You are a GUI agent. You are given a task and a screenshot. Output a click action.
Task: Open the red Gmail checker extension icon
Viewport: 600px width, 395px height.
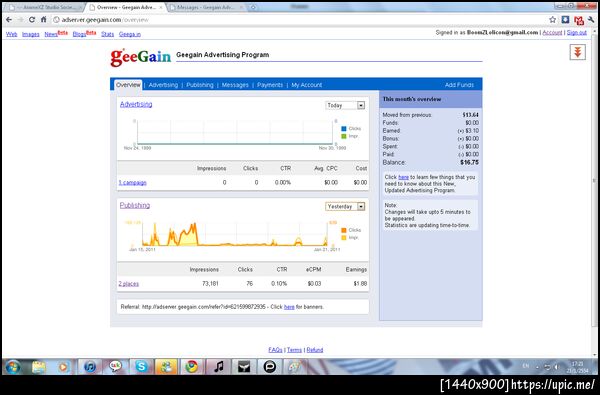[x=579, y=20]
